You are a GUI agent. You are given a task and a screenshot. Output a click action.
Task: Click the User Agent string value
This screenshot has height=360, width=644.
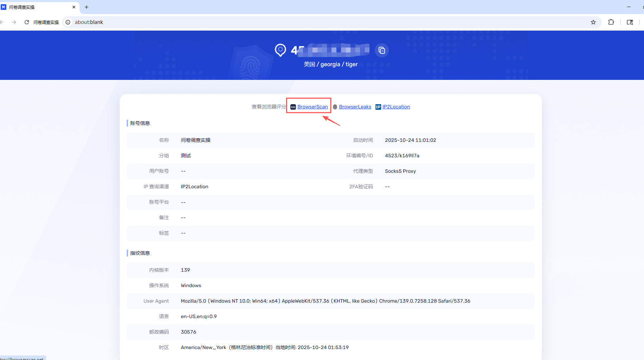pos(325,301)
